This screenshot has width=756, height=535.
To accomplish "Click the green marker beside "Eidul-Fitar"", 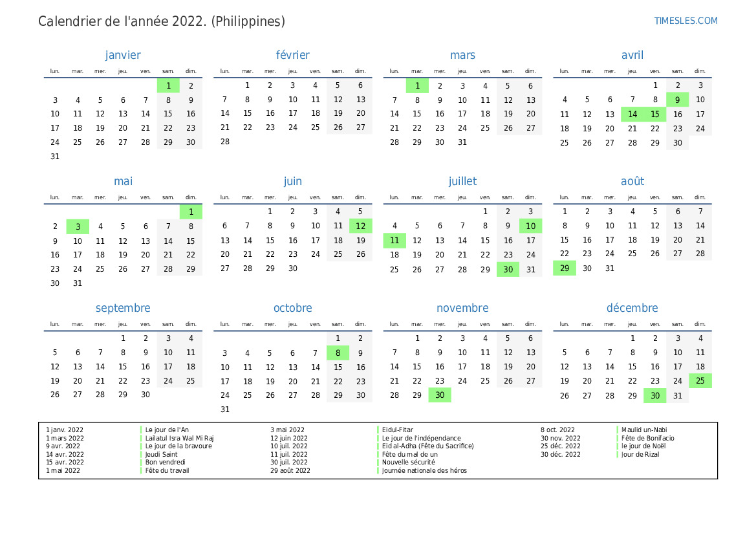I will (x=378, y=430).
